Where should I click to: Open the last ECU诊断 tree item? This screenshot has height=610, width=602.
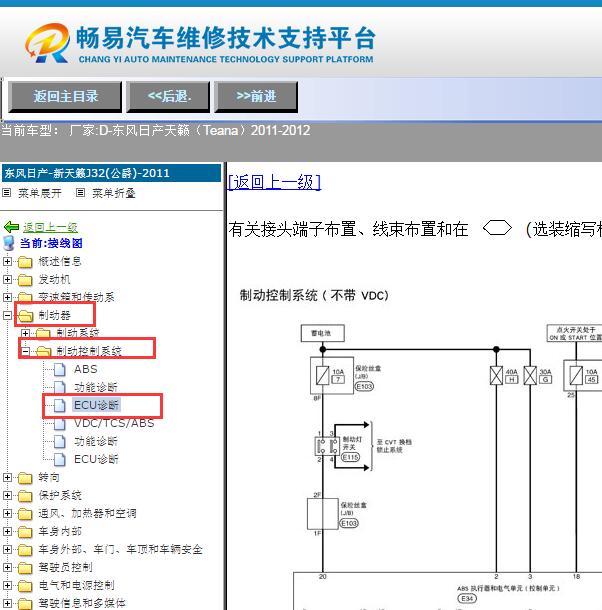coord(96,459)
